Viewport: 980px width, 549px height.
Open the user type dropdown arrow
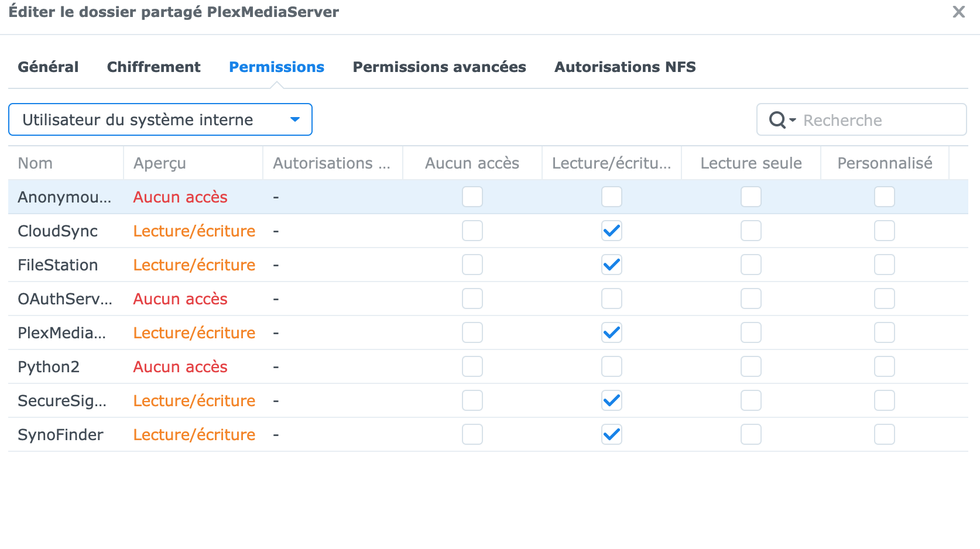pyautogui.click(x=295, y=119)
